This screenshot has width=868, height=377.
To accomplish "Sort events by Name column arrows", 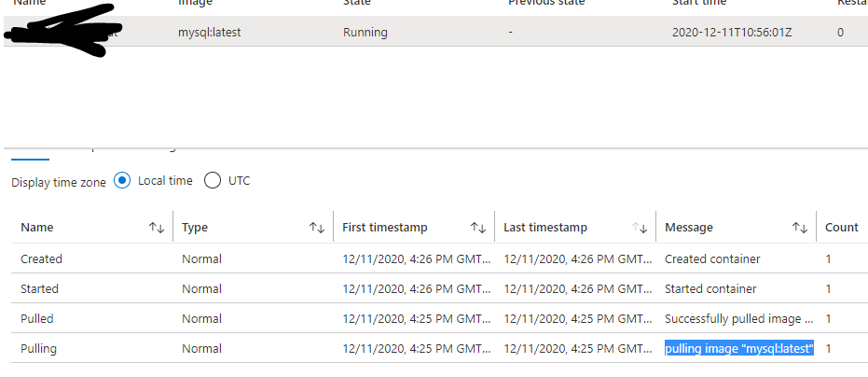I will 157,228.
